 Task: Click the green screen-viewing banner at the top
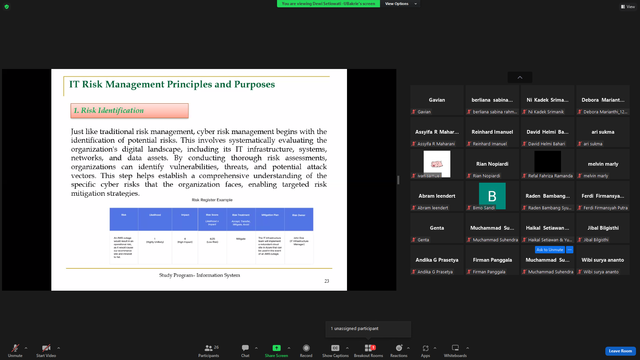[329, 4]
